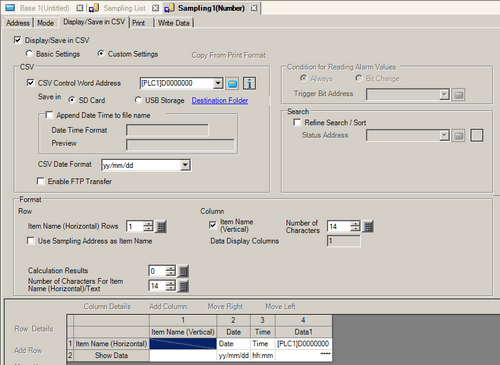Close the Sampling 1(Number) tab

pyautogui.click(x=254, y=8)
